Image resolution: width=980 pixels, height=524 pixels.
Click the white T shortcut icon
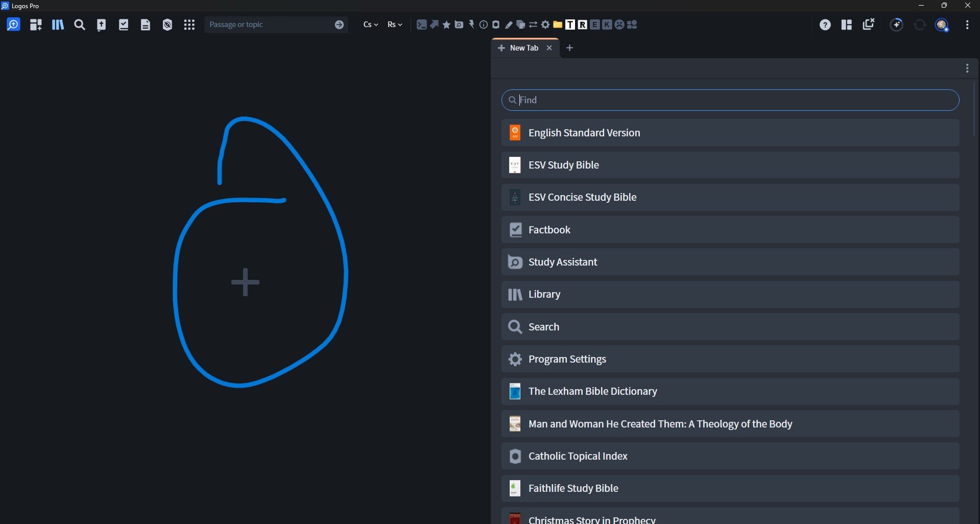point(570,25)
